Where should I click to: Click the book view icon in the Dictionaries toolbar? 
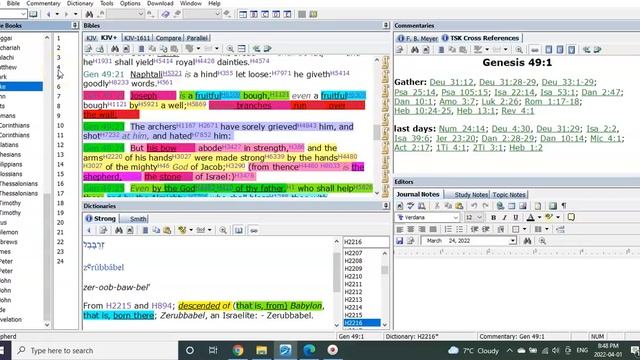[x=239, y=230]
